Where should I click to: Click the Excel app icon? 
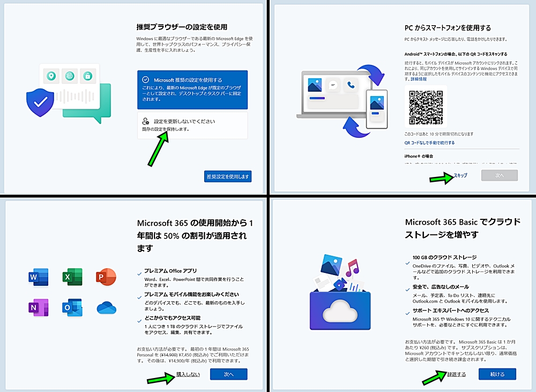[72, 277]
